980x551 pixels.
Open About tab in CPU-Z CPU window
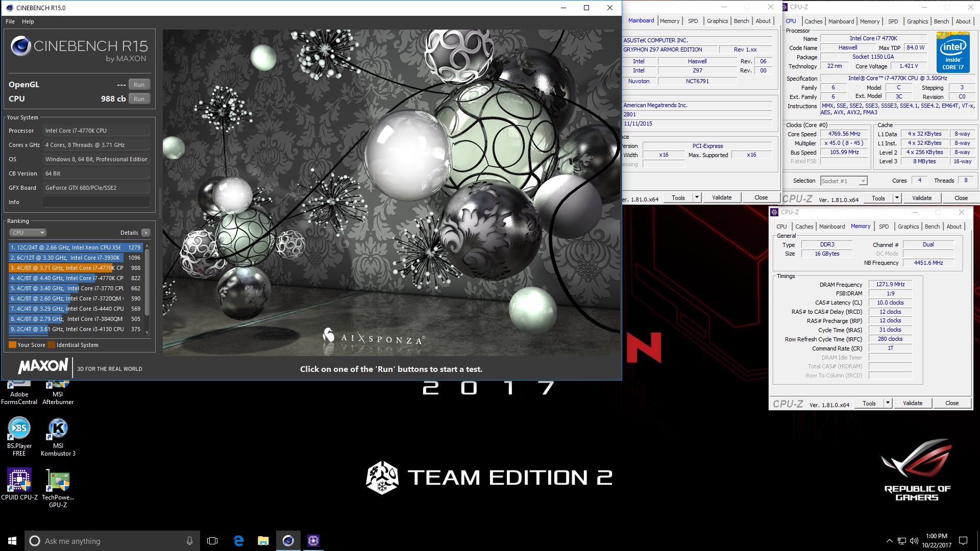pyautogui.click(x=963, y=21)
